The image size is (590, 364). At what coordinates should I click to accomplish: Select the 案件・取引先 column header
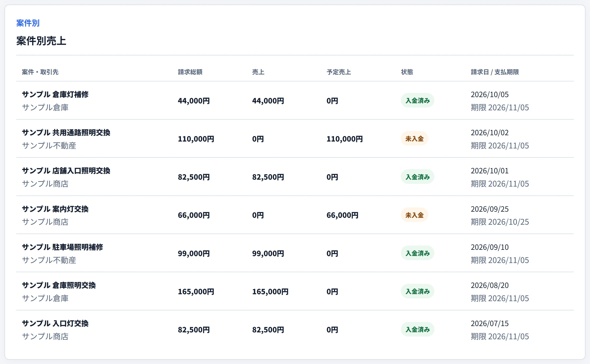(40, 72)
